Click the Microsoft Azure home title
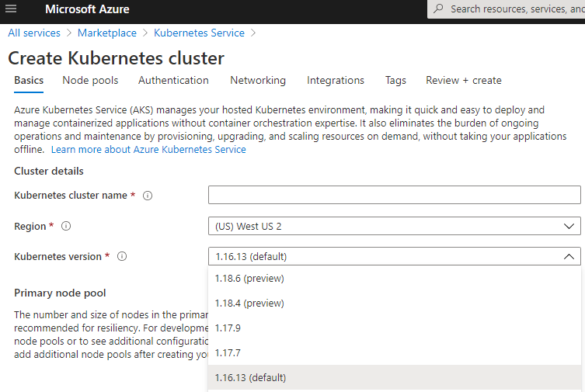The image size is (585, 392). pyautogui.click(x=87, y=9)
